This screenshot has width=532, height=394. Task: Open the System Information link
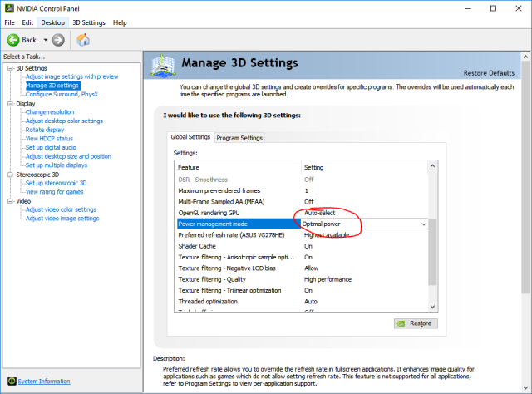(x=44, y=382)
